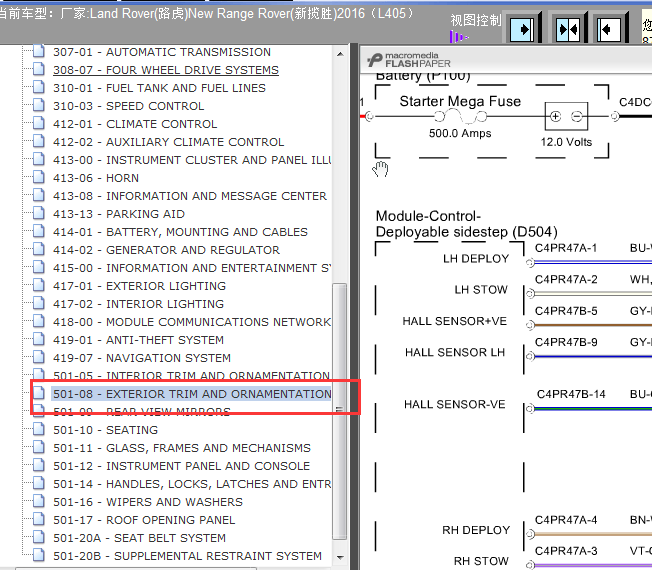Select 310-03 Speed Control entry

(x=128, y=106)
